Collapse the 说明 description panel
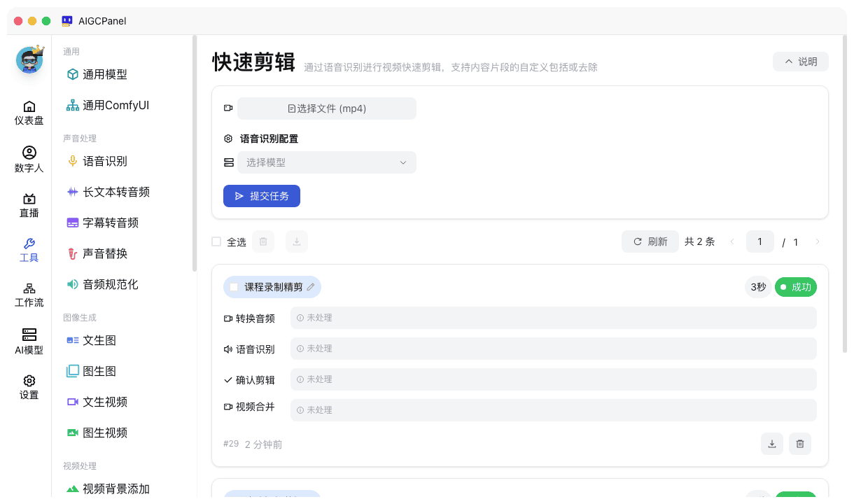This screenshot has width=854, height=504. point(801,62)
